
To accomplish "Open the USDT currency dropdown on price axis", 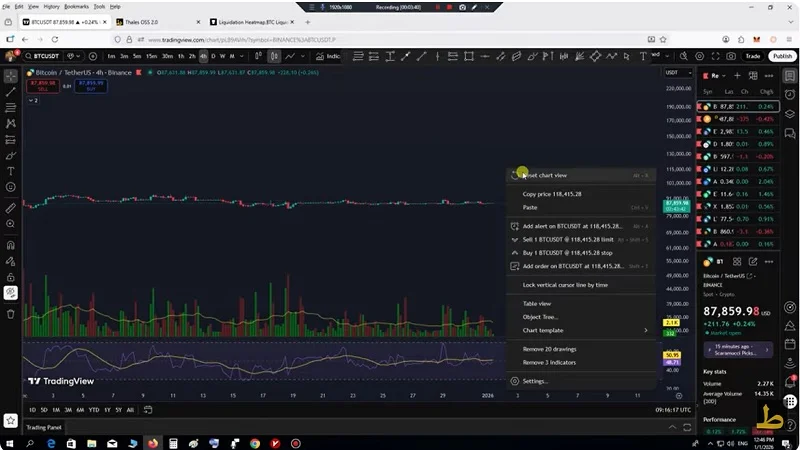I will click(x=672, y=72).
